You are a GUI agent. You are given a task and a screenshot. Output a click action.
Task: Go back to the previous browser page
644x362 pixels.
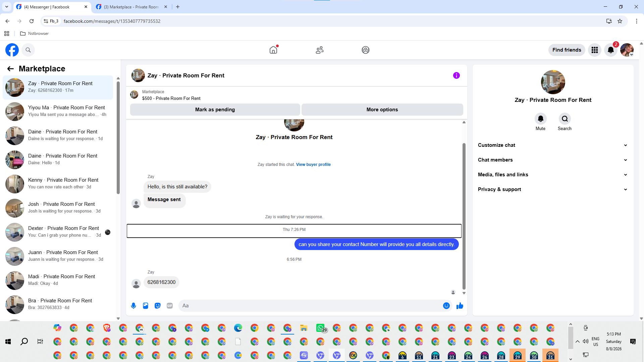pyautogui.click(x=7, y=21)
